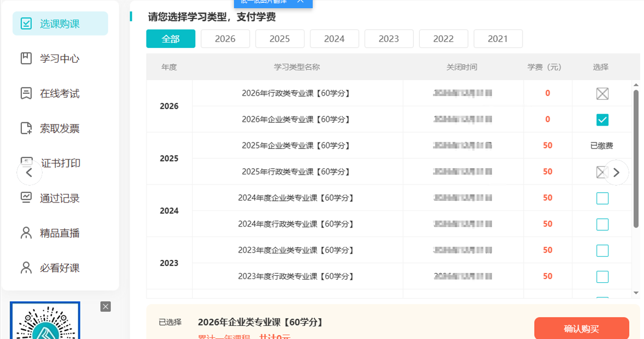Click the 必看好课 person icon
Screen dimensions: 644x339
(26, 267)
